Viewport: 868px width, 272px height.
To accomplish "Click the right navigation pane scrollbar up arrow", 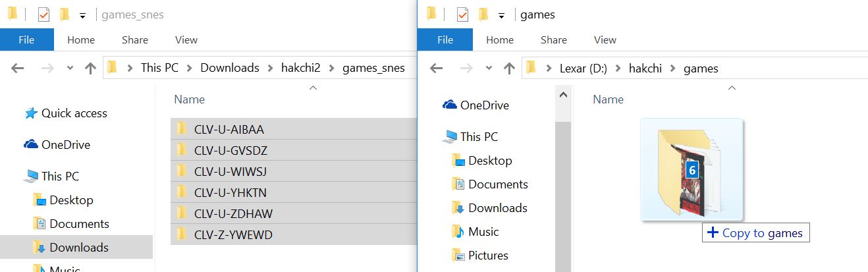I will (x=563, y=95).
